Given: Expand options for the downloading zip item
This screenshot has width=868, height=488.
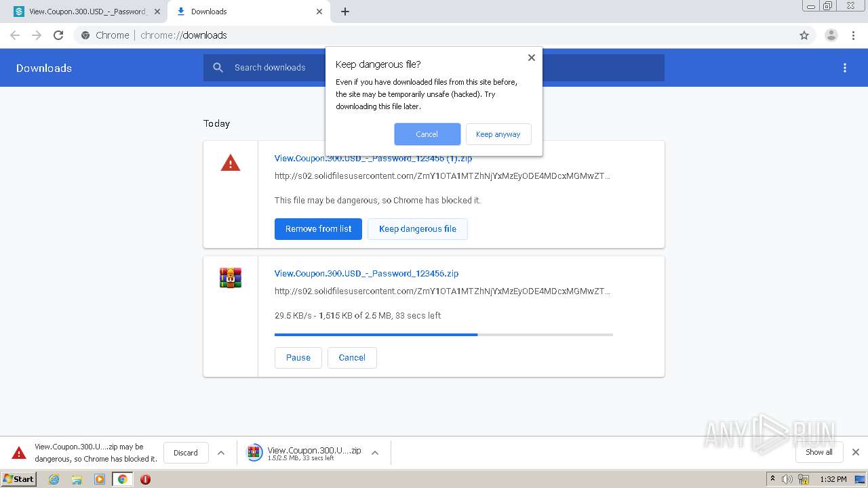Looking at the screenshot, I should pyautogui.click(x=375, y=453).
